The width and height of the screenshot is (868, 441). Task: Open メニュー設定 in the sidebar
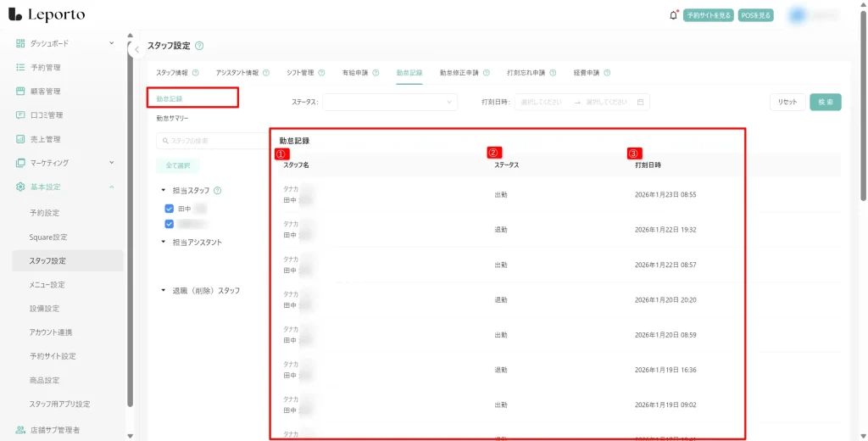point(47,285)
